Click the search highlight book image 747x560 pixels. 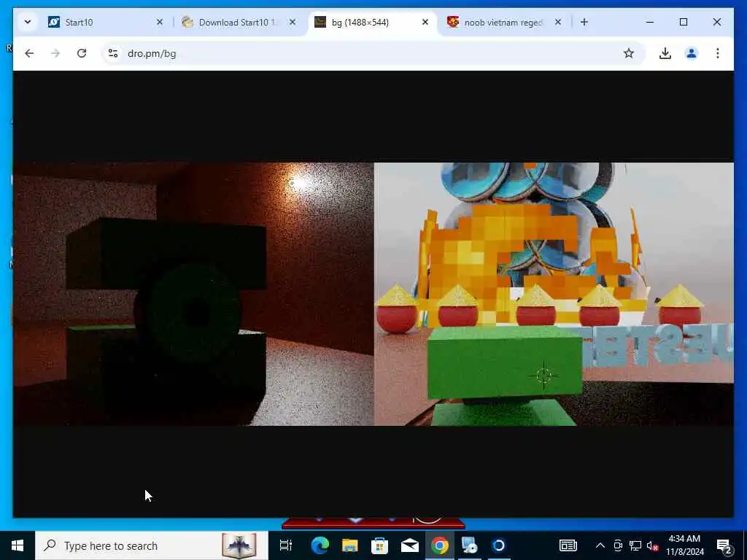tap(239, 545)
